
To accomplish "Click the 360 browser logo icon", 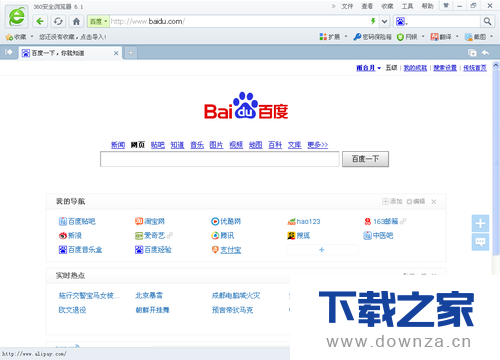I will tap(17, 16).
